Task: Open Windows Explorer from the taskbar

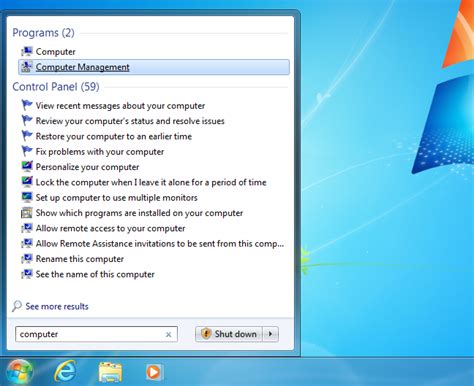Action: 110,372
